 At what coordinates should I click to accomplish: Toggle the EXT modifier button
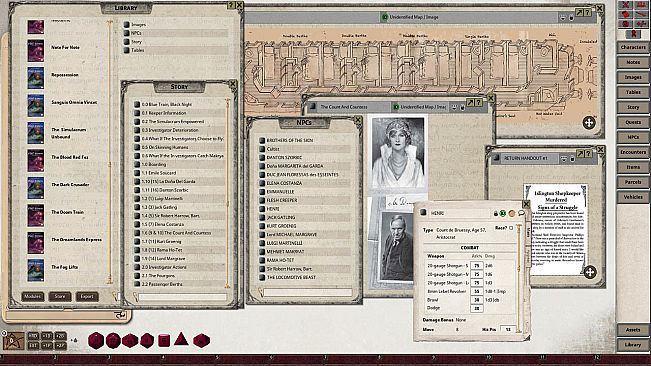coord(34,345)
